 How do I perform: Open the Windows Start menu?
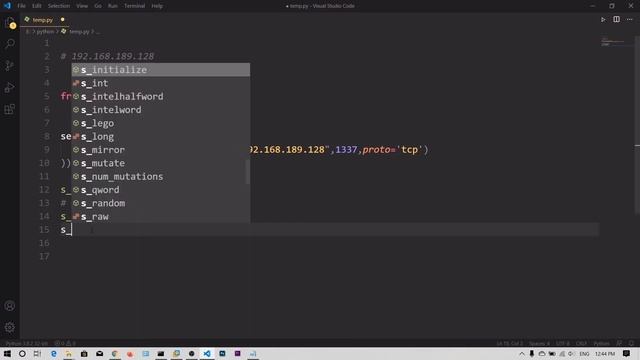(x=7, y=353)
